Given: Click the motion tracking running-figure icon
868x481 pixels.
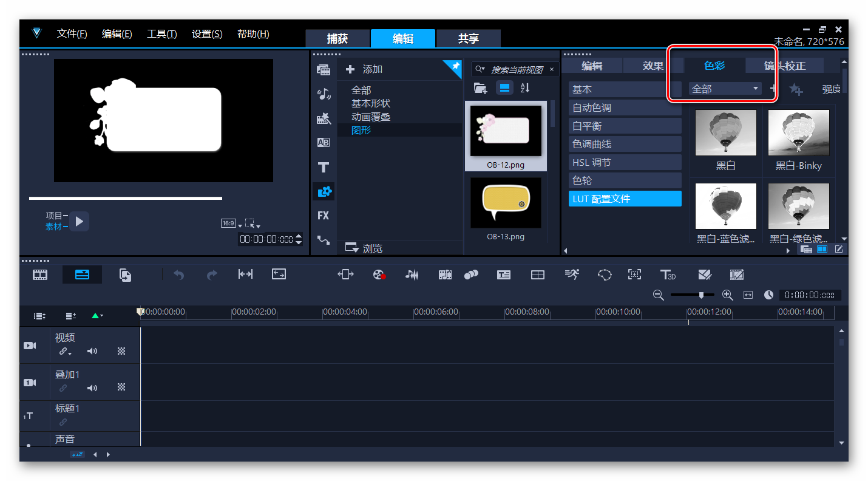Looking at the screenshot, I should 571,275.
